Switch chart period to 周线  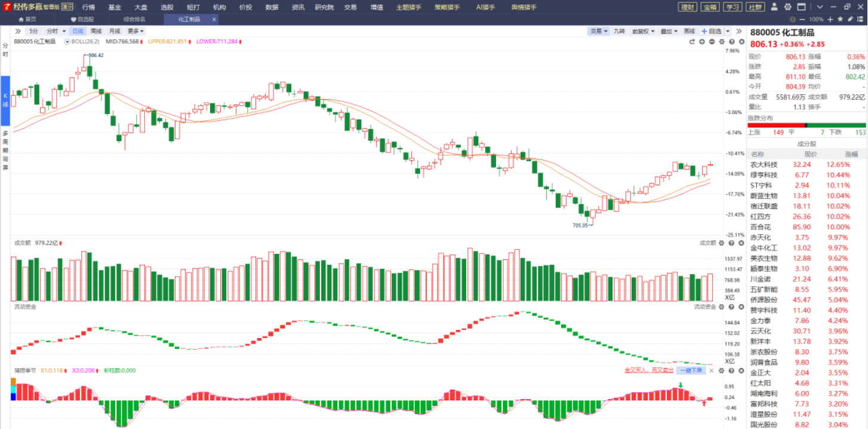[96, 31]
